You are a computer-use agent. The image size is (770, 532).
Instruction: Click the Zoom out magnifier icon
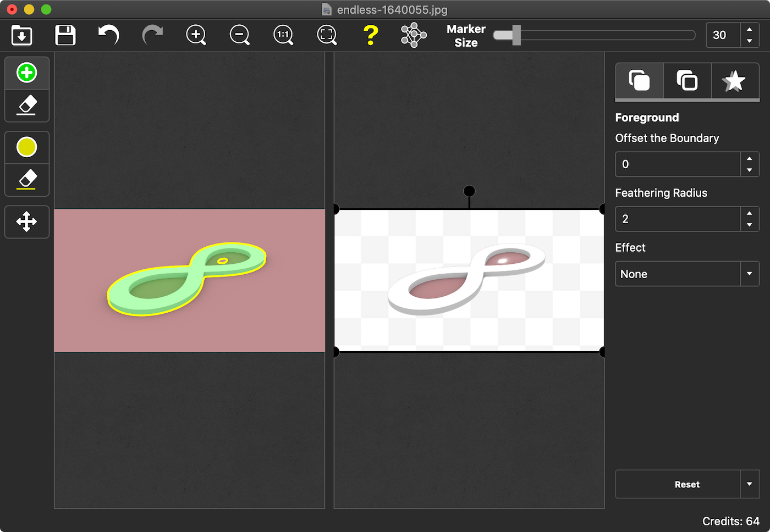pos(240,35)
